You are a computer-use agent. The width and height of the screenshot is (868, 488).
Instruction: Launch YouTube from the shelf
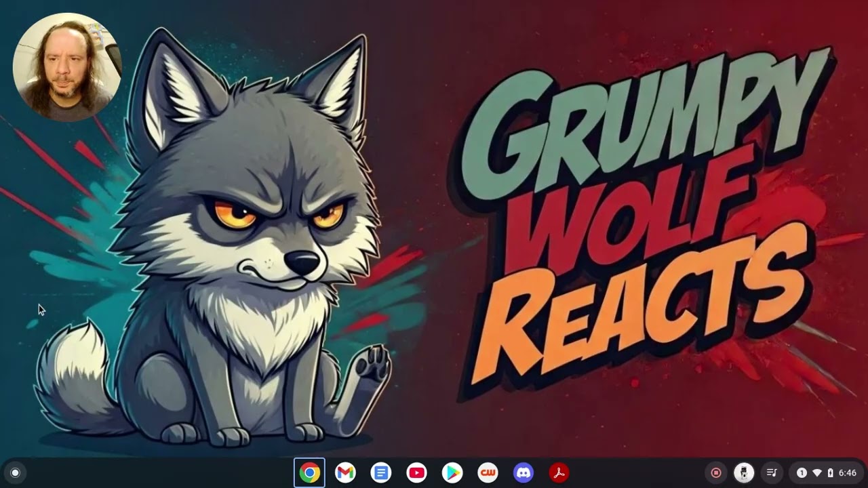pyautogui.click(x=416, y=472)
